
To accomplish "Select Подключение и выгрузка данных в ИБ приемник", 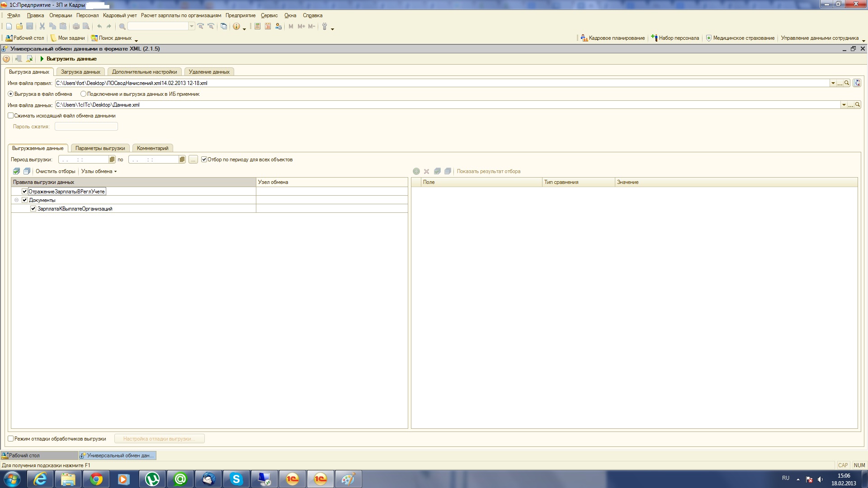I will pos(83,94).
